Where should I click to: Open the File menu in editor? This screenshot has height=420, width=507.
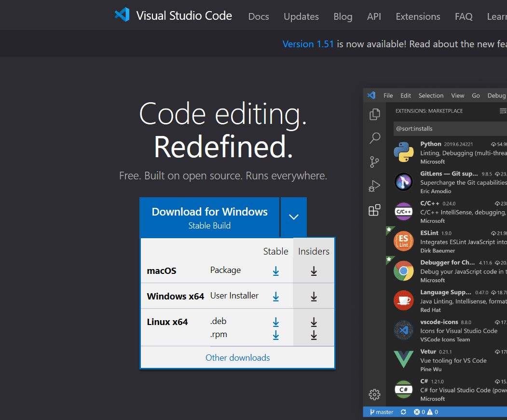(x=388, y=95)
